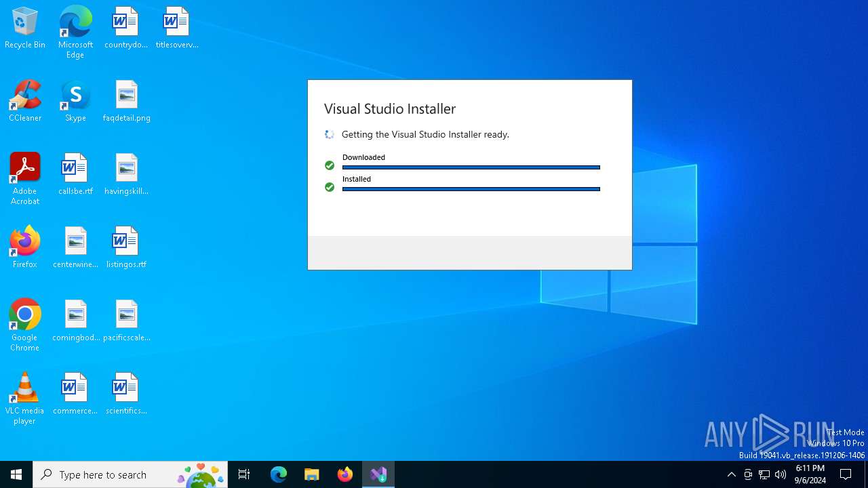
Task: Open the Windows Start menu
Action: 16,474
